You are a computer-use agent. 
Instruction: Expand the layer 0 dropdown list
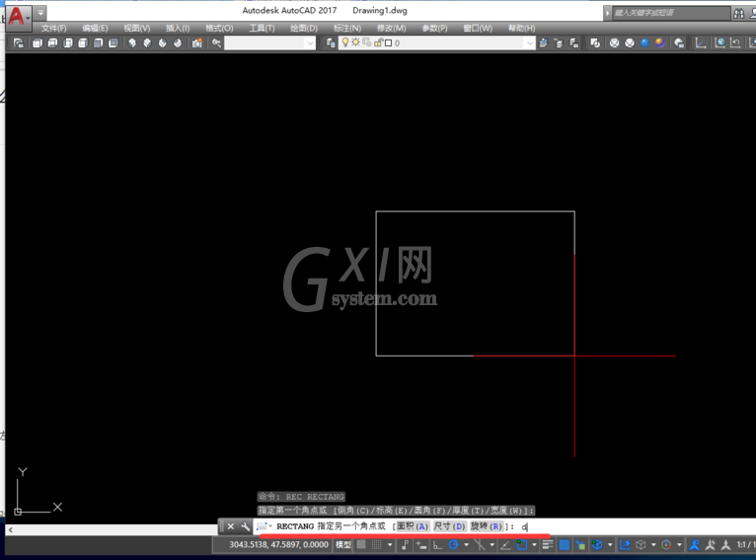click(530, 43)
